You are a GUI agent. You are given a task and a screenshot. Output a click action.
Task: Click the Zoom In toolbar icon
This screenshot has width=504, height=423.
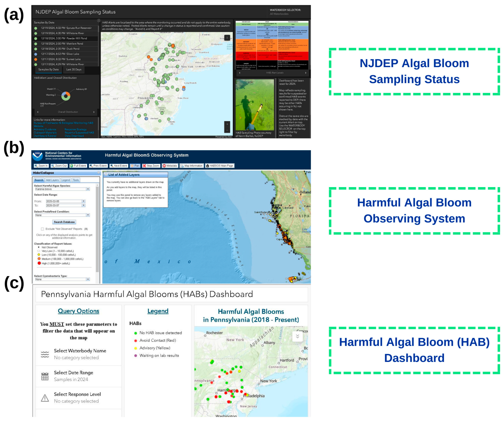pos(36,166)
